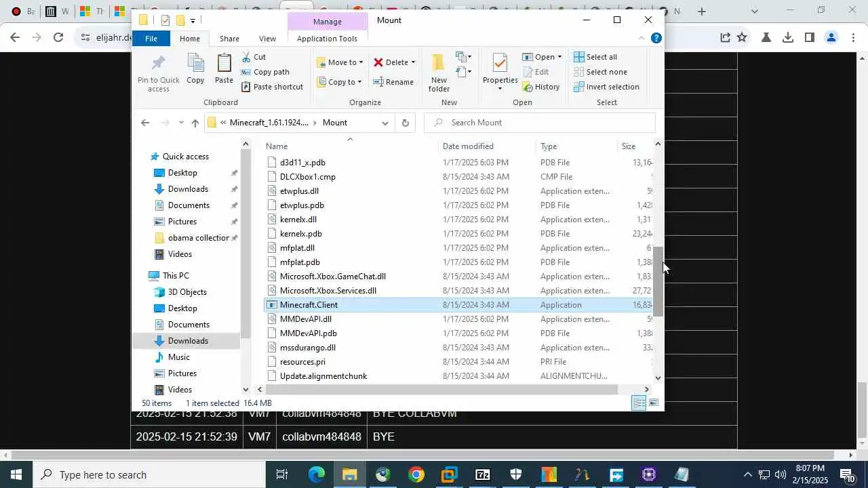868x488 pixels.
Task: Expand address bar history dropdown
Action: (x=384, y=123)
